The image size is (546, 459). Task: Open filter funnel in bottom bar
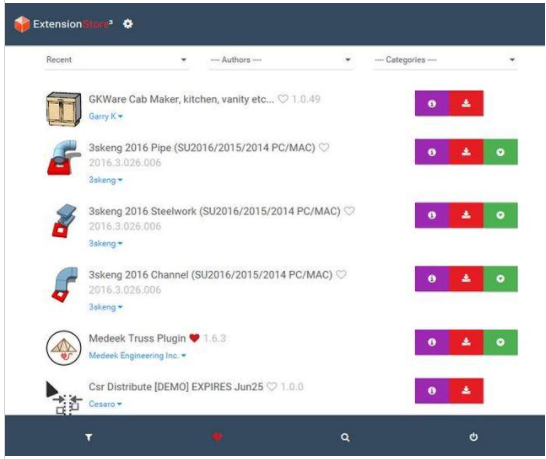(x=89, y=437)
